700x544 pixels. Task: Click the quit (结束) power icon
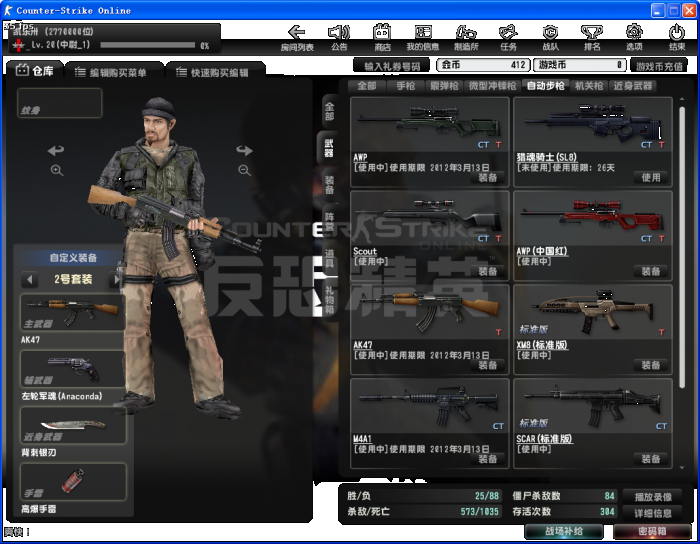click(x=677, y=37)
